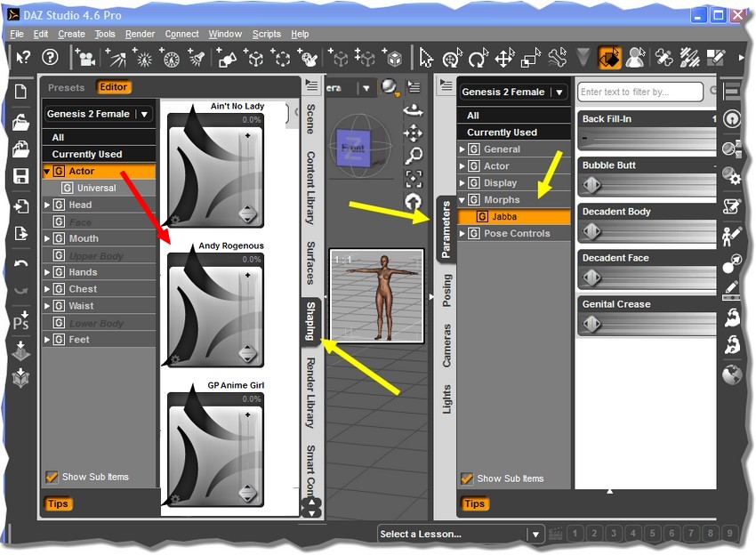Click the New File icon in sidebar
Screen dimensions: 756x555
[20, 91]
